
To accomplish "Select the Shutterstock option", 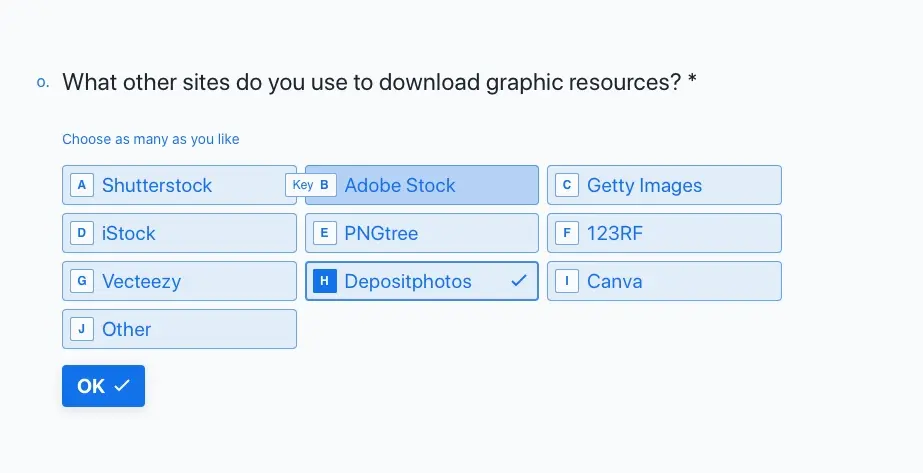I will [179, 185].
